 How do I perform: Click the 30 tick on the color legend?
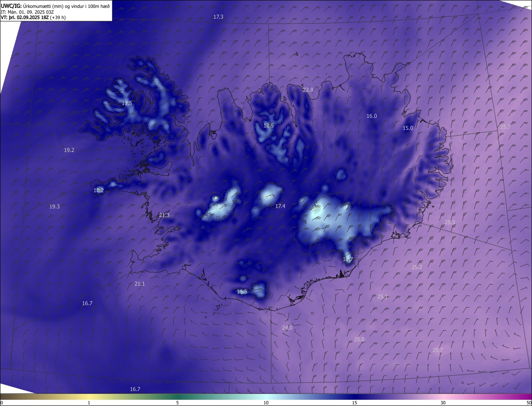click(x=443, y=403)
